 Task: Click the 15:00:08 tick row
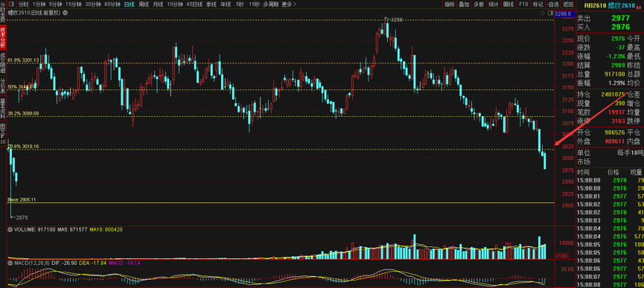[610, 285]
